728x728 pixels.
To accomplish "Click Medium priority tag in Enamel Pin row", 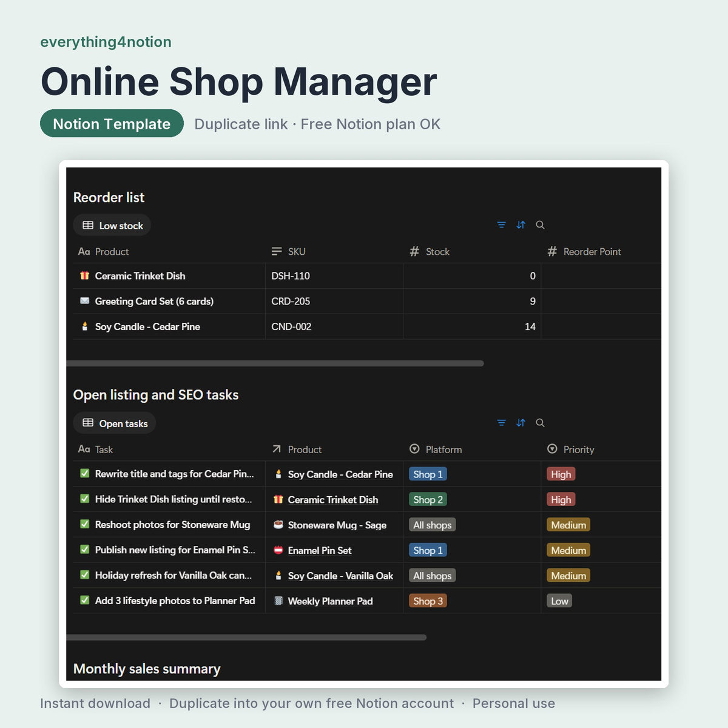I will pyautogui.click(x=568, y=550).
